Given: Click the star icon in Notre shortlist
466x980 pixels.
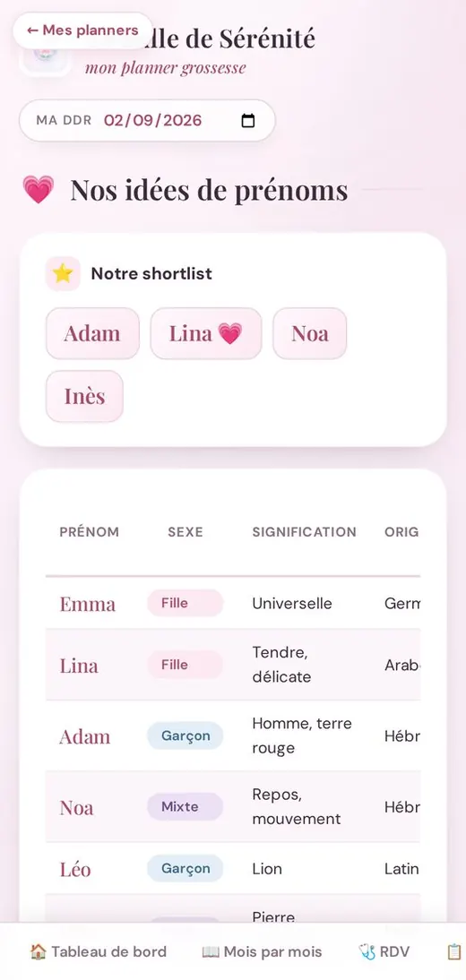Looking at the screenshot, I should click(x=63, y=273).
